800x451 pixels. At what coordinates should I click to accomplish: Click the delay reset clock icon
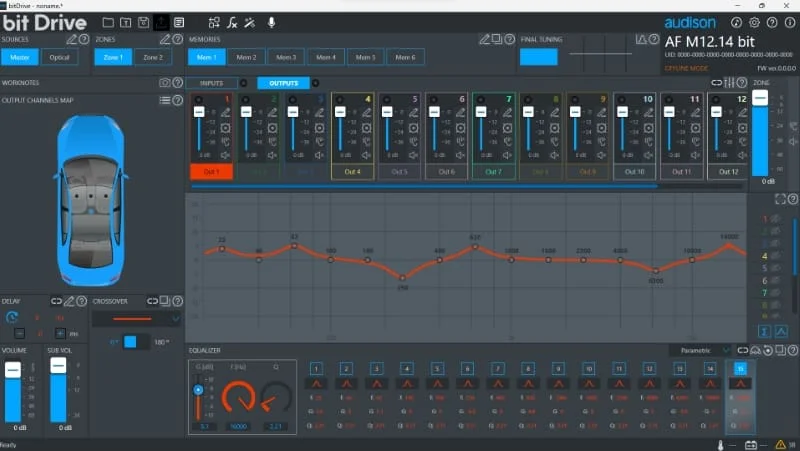(12, 317)
